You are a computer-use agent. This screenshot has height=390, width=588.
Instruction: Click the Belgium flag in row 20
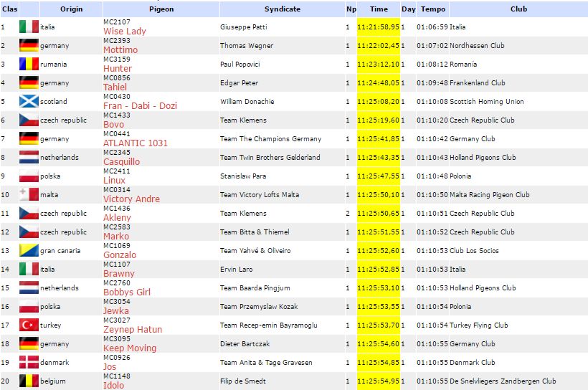click(29, 381)
